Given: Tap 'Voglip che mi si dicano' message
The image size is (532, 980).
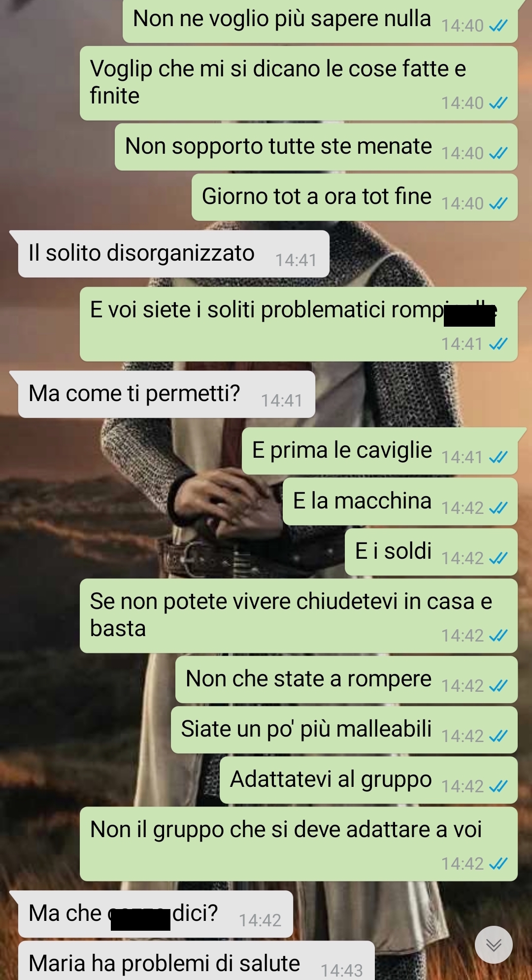Looking at the screenshot, I should 299,83.
